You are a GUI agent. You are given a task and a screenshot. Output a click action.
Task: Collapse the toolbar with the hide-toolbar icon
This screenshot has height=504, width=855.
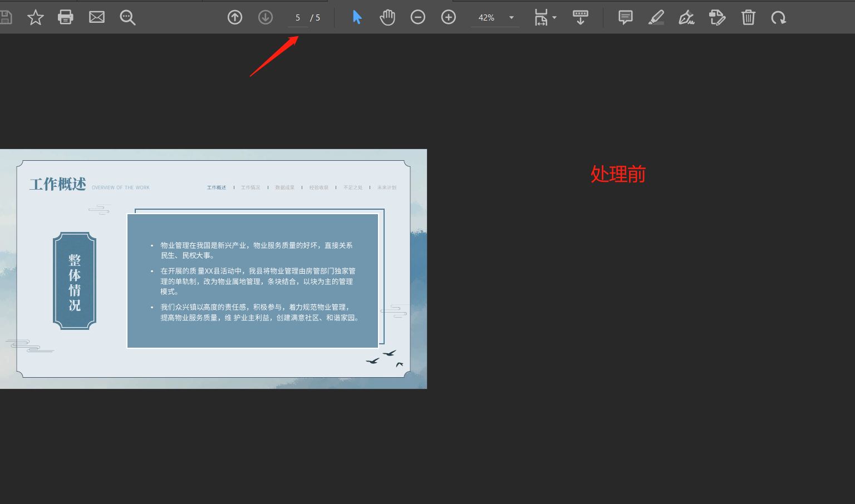click(581, 17)
